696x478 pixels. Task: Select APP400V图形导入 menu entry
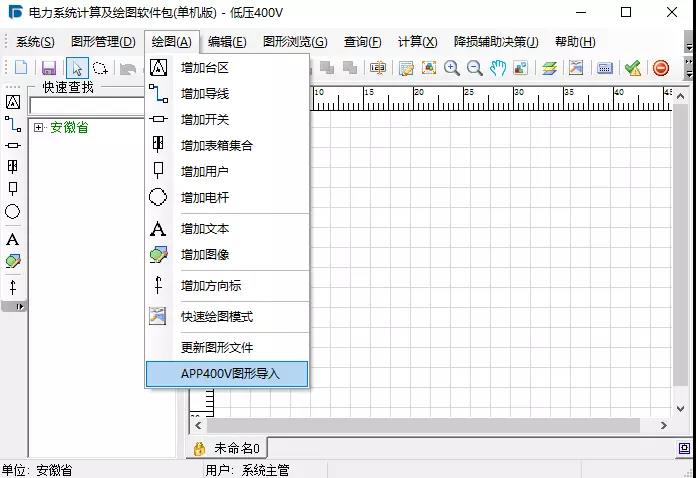[x=229, y=374]
